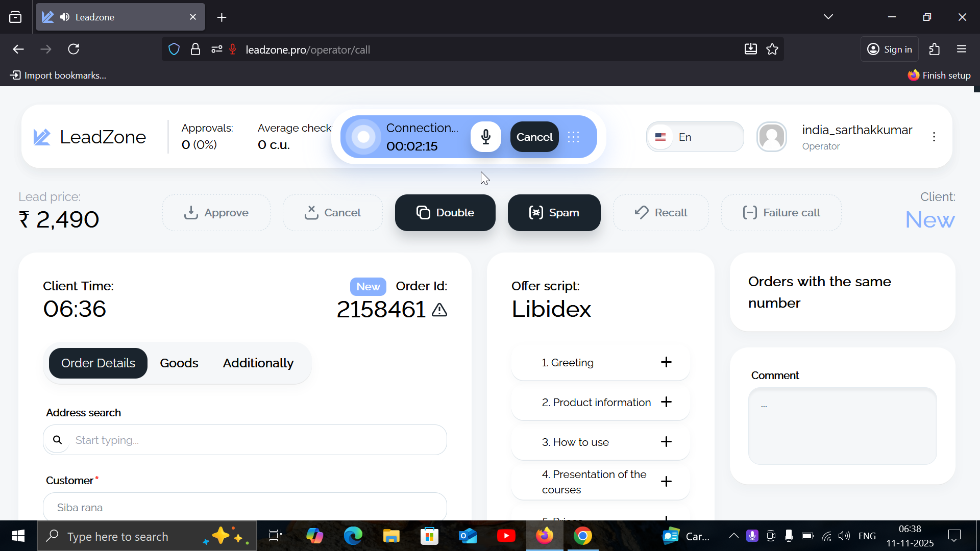Bookmark this page with the star icon
980x551 pixels.
772,49
